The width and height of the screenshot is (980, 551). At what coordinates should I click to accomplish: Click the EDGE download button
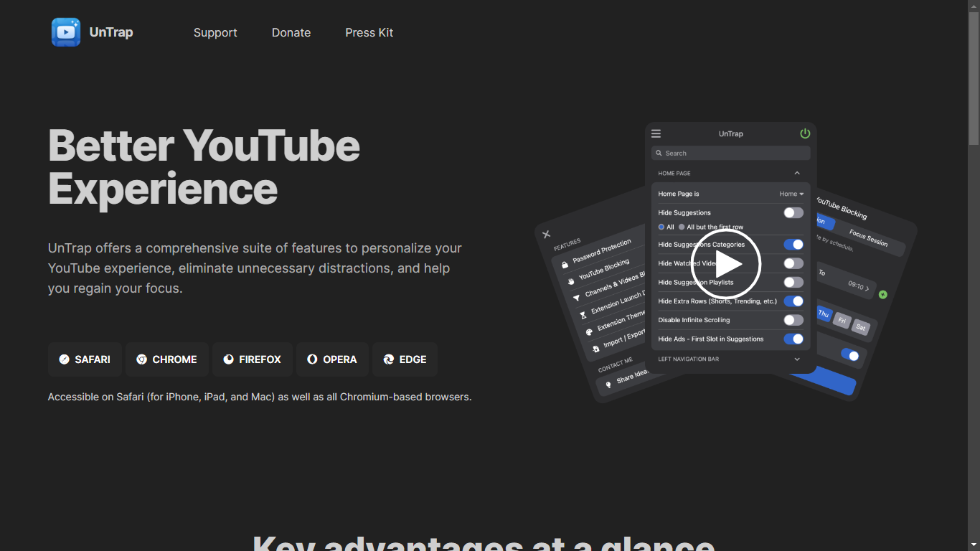tap(405, 359)
